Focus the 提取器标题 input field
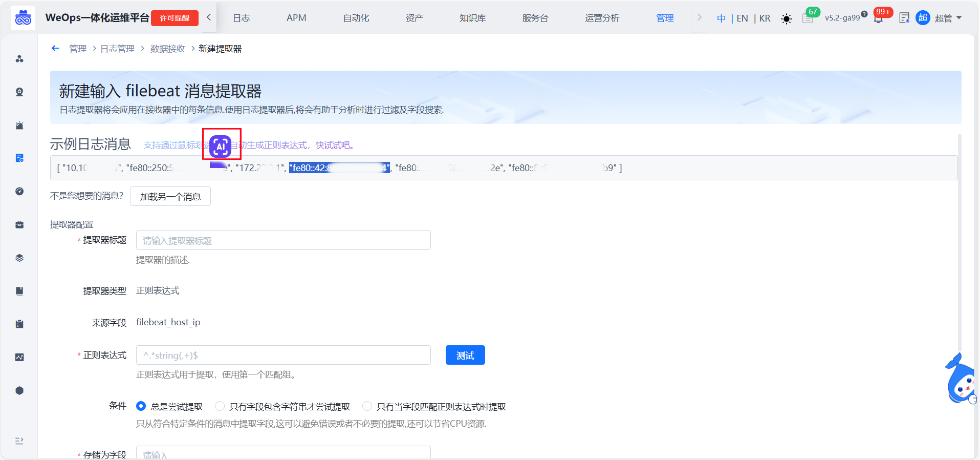 click(283, 240)
